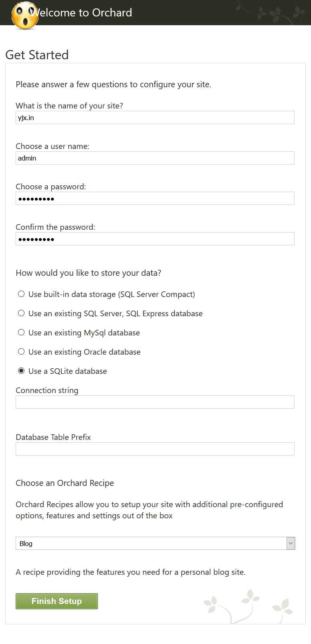Image resolution: width=311 pixels, height=644 pixels.
Task: Click the MySql database option label text
Action: [x=84, y=333]
